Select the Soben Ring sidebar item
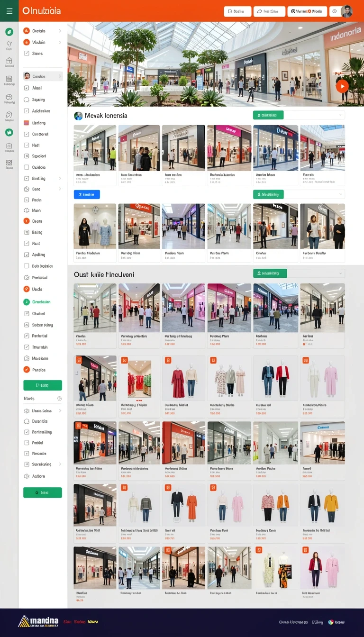 [43, 325]
